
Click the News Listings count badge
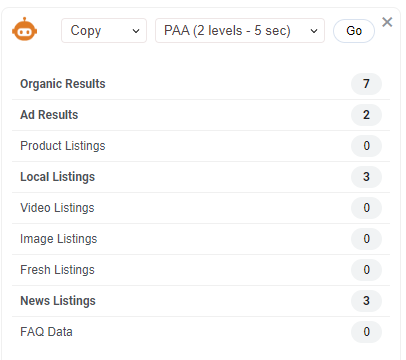click(366, 301)
